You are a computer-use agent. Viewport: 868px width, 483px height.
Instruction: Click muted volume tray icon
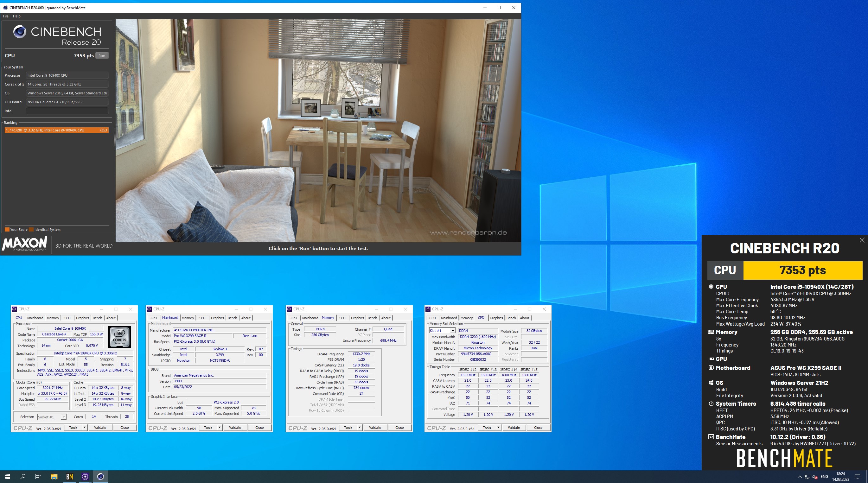pos(815,477)
